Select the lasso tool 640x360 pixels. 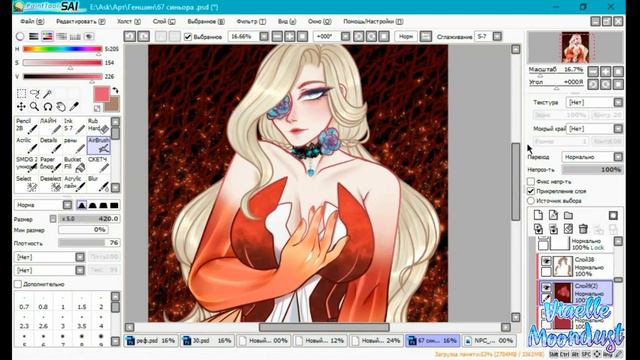click(x=35, y=94)
